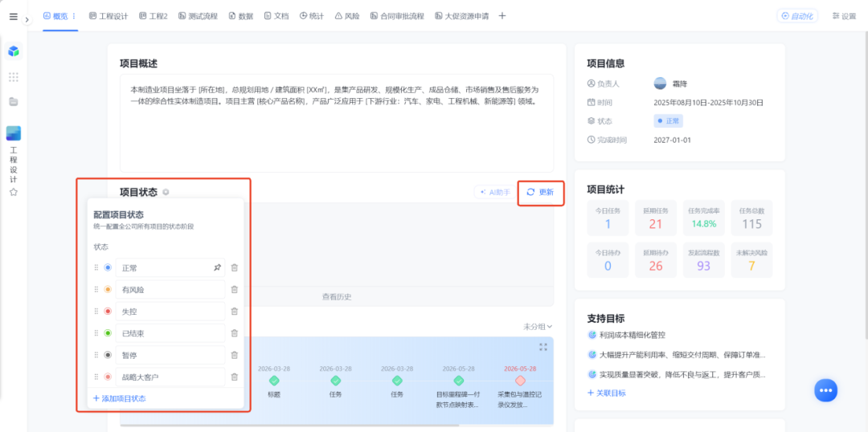Screen dimensions: 868x432
Task: Click the 正常 status badge in 项目信息
Action: click(x=668, y=120)
